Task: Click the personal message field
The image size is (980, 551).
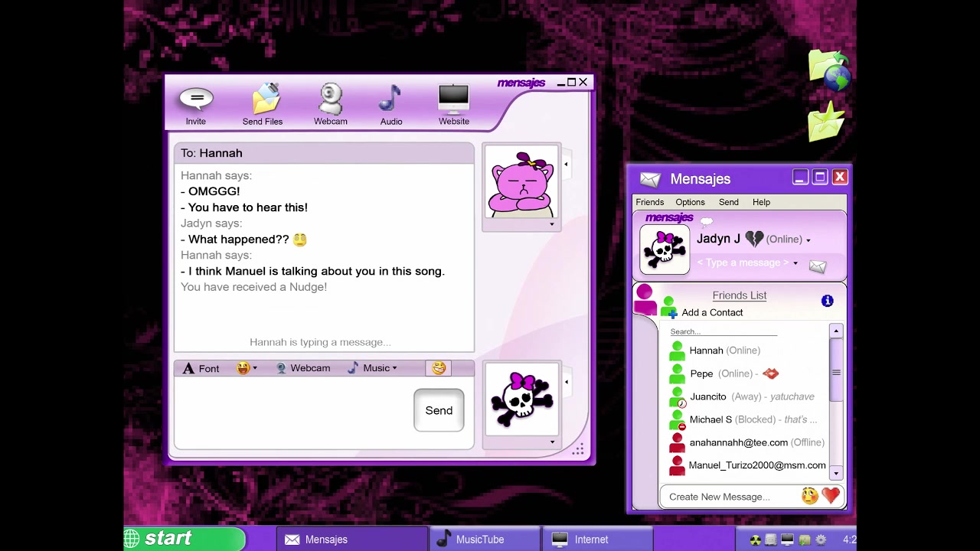Action: [x=743, y=263]
